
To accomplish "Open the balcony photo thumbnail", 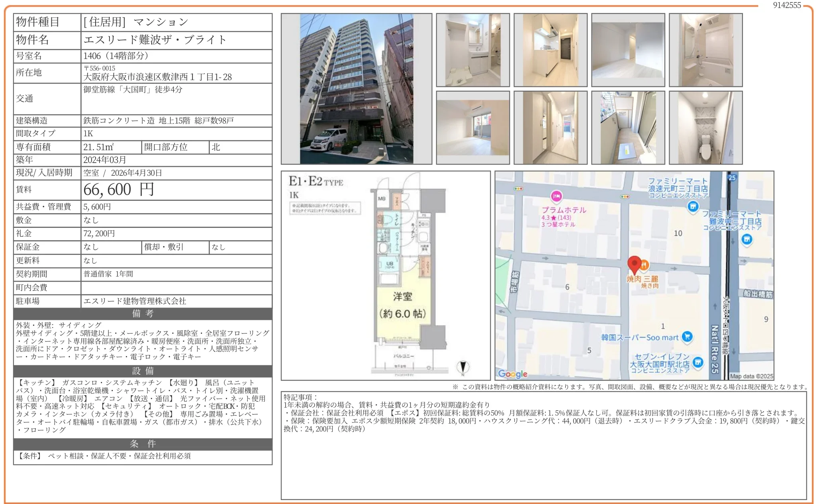I will [628, 127].
